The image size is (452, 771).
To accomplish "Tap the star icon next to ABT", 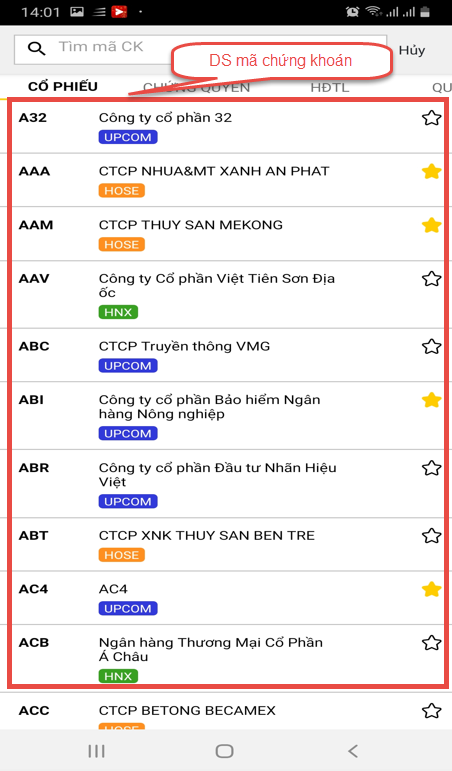I will tap(431, 536).
